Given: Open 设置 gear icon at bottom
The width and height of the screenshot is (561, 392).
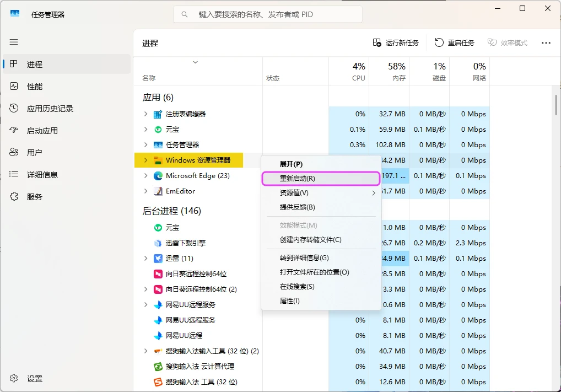Looking at the screenshot, I should tap(14, 378).
